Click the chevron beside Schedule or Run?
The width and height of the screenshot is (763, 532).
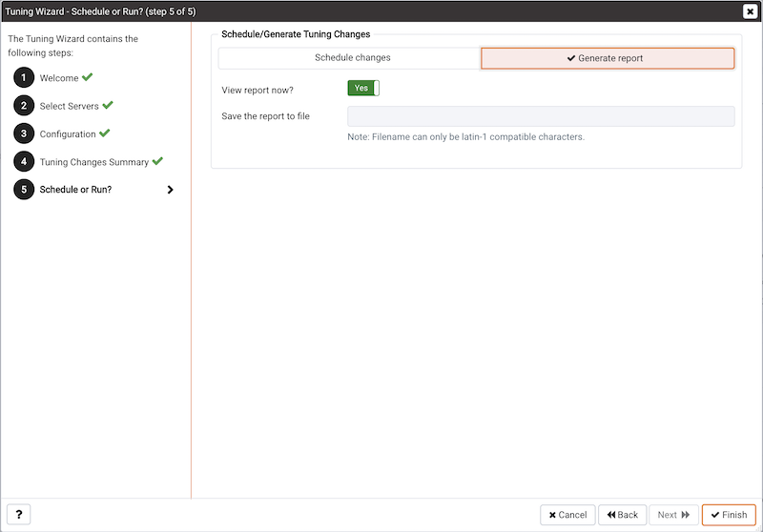click(170, 190)
